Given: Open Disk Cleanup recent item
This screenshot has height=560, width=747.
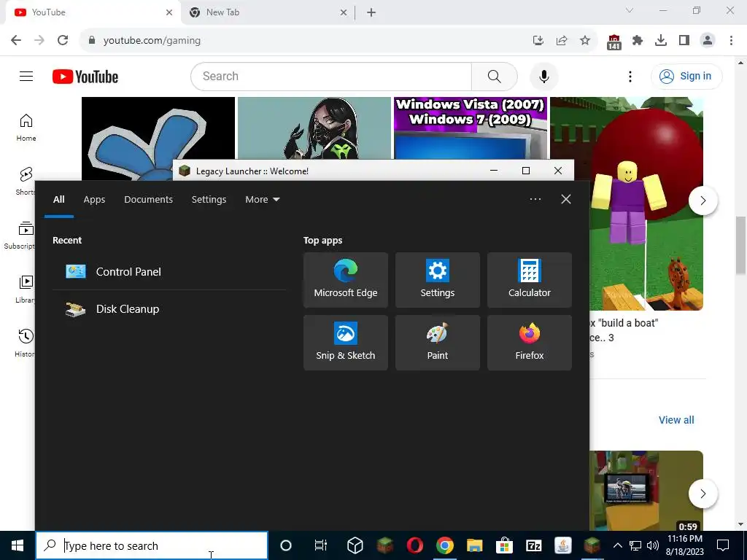Looking at the screenshot, I should point(169,309).
